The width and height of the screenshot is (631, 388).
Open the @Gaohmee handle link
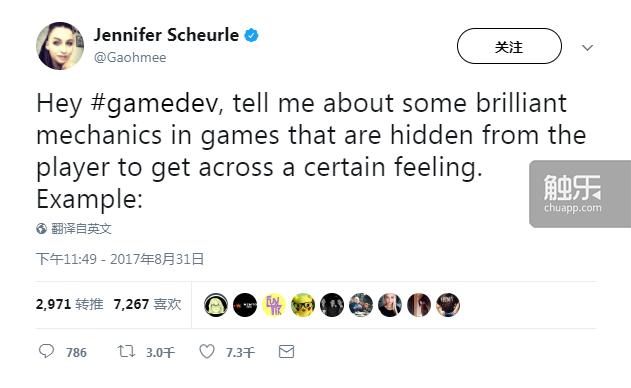point(130,58)
